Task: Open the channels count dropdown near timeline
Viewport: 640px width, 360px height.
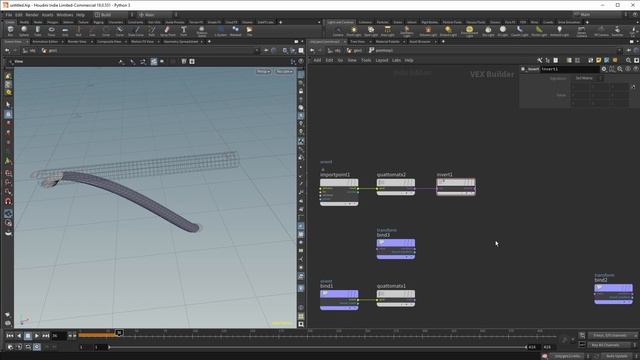Action: point(613,336)
